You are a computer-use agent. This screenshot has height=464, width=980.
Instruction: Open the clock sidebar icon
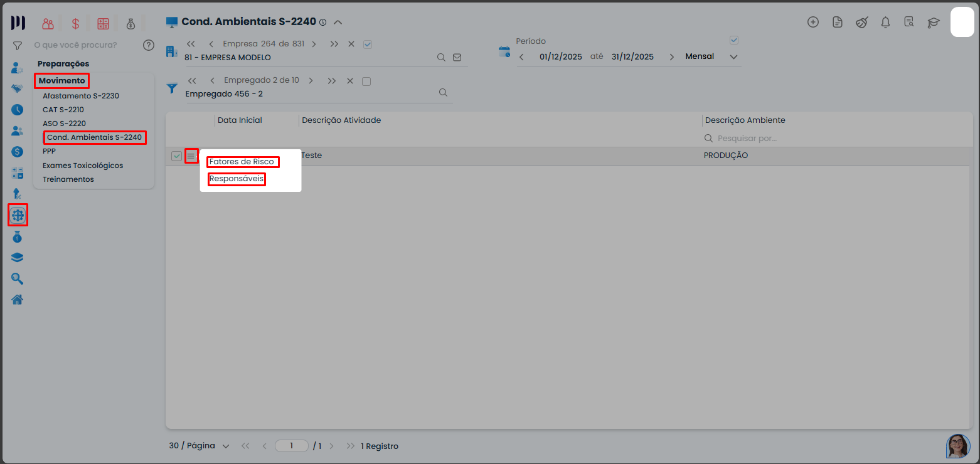[x=18, y=109]
